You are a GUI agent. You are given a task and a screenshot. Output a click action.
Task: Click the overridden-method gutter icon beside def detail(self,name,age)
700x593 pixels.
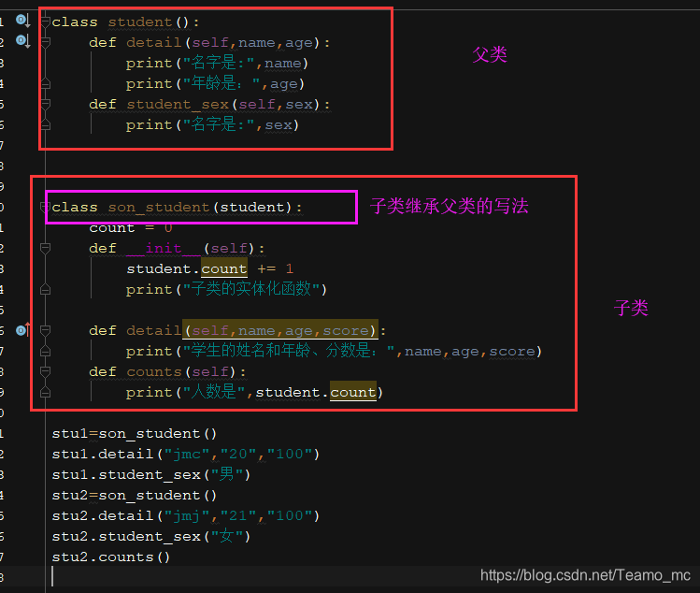coord(22,41)
